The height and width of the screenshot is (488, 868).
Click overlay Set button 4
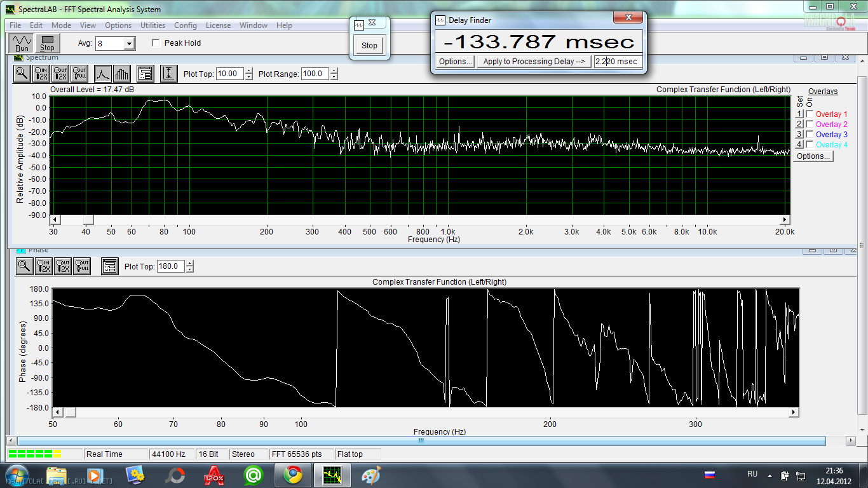point(799,145)
